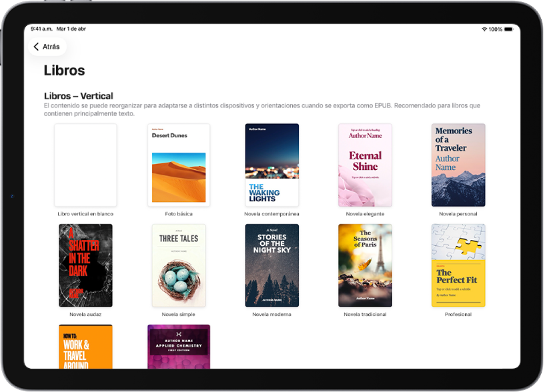This screenshot has height=392, width=545.
Task: Choose A Shatter in the Dark template
Action: pos(85,265)
